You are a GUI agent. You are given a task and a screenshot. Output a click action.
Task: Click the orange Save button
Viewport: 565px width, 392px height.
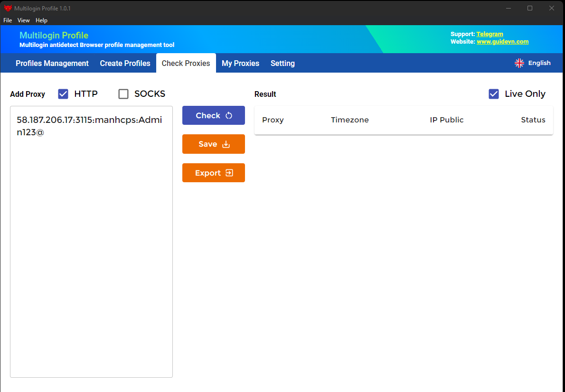point(214,144)
